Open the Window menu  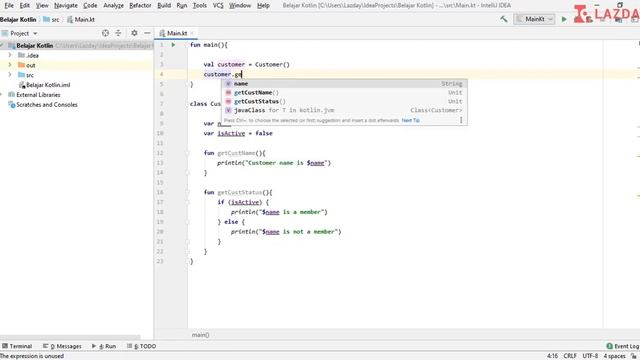[x=240, y=5]
